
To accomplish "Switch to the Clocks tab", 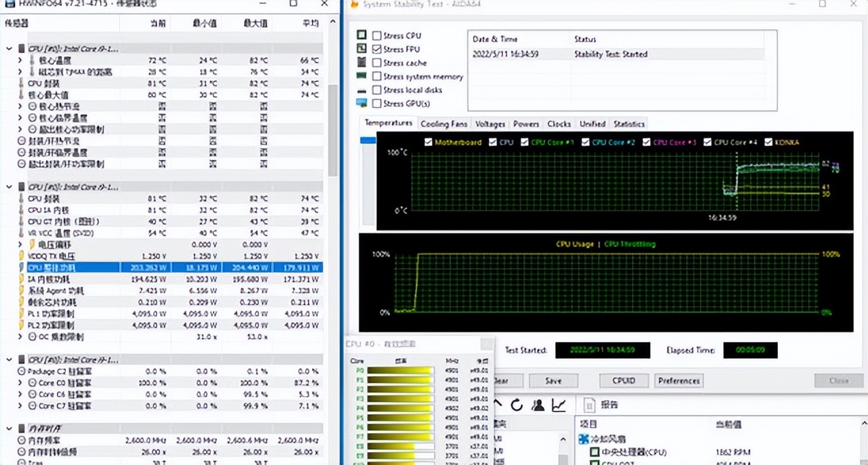I will click(559, 124).
